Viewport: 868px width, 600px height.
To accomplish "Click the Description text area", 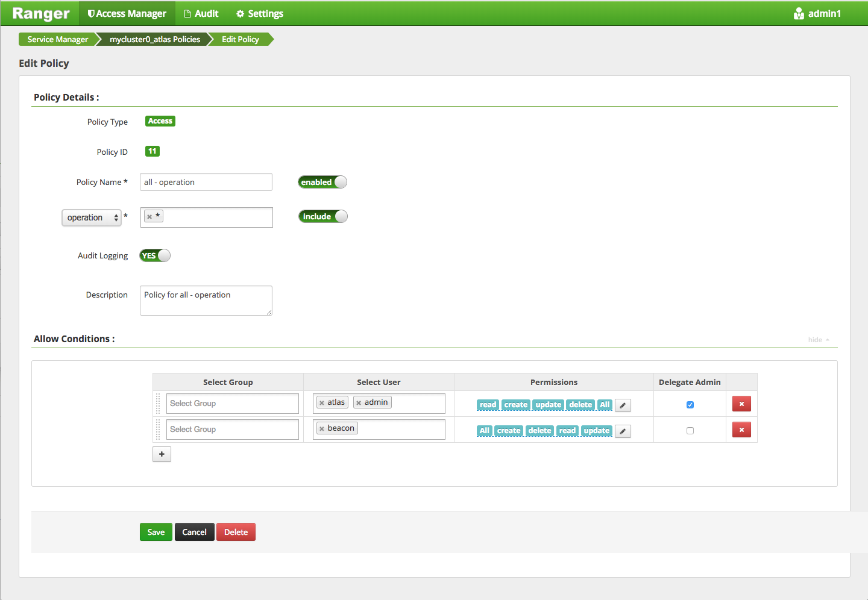I will click(206, 301).
